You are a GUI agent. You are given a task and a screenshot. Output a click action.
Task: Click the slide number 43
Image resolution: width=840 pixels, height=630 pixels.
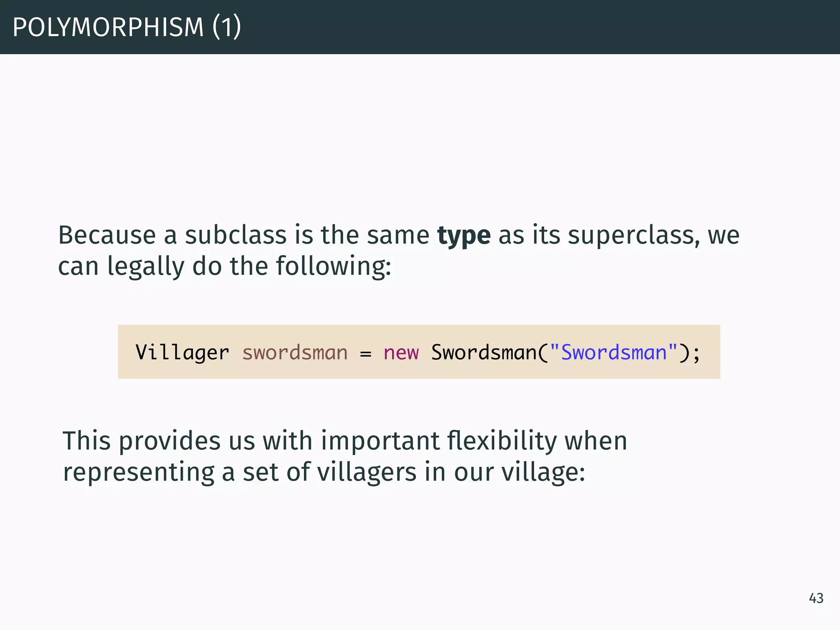point(816,598)
